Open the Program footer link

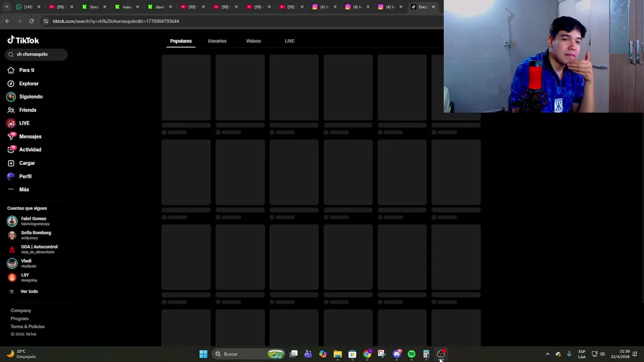pyautogui.click(x=20, y=319)
